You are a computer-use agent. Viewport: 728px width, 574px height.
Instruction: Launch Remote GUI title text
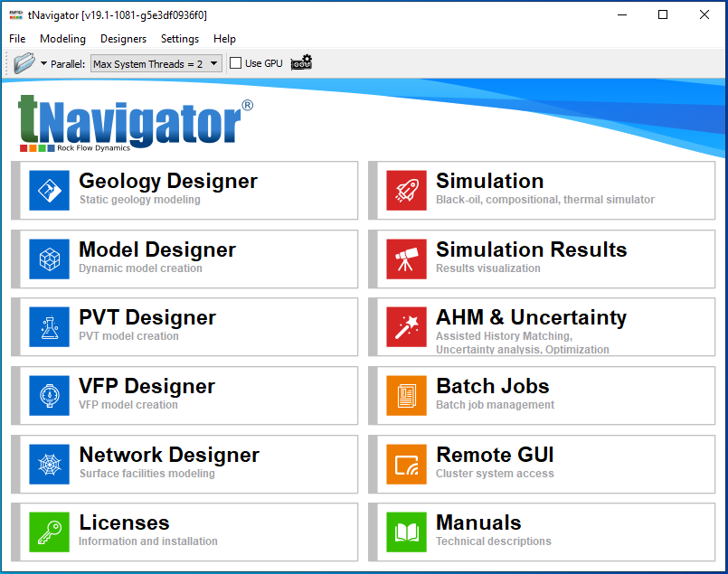tap(495, 455)
